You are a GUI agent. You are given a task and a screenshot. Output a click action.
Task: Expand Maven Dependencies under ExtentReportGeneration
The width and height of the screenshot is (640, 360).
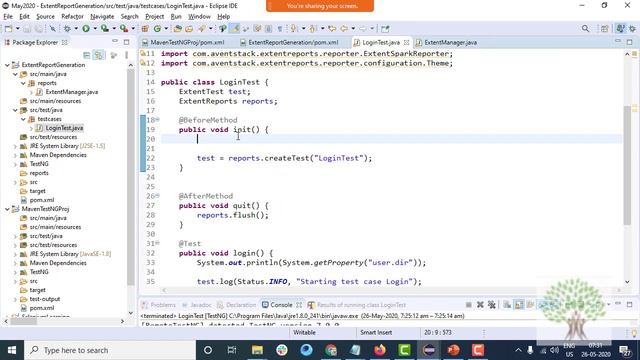(x=15, y=155)
